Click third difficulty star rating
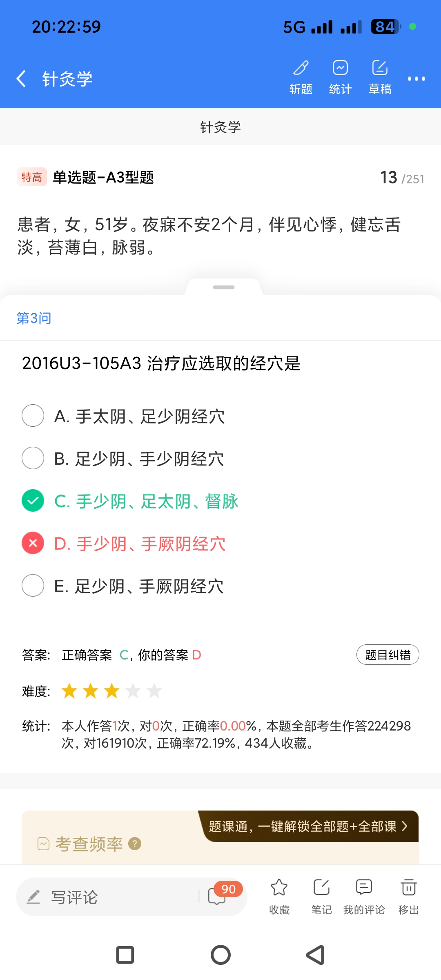 111,691
